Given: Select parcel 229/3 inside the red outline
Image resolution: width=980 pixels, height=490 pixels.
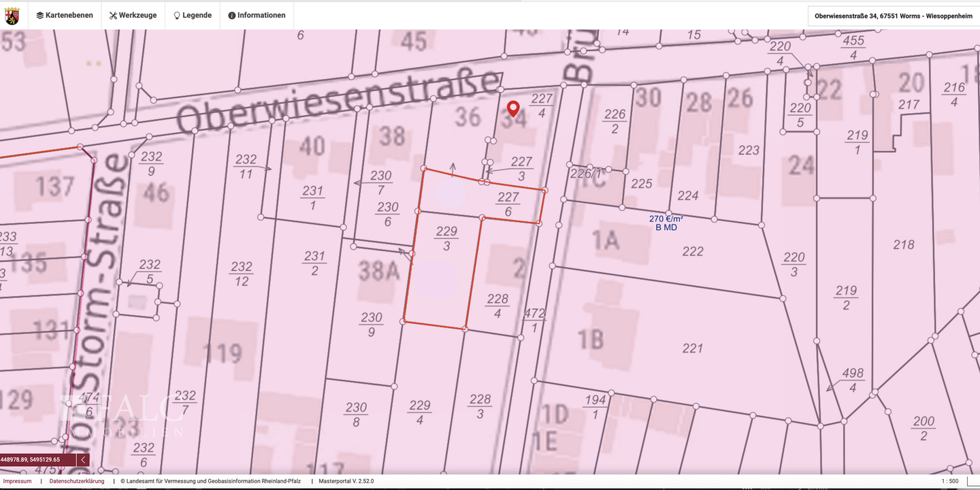Looking at the screenshot, I should point(446,238).
